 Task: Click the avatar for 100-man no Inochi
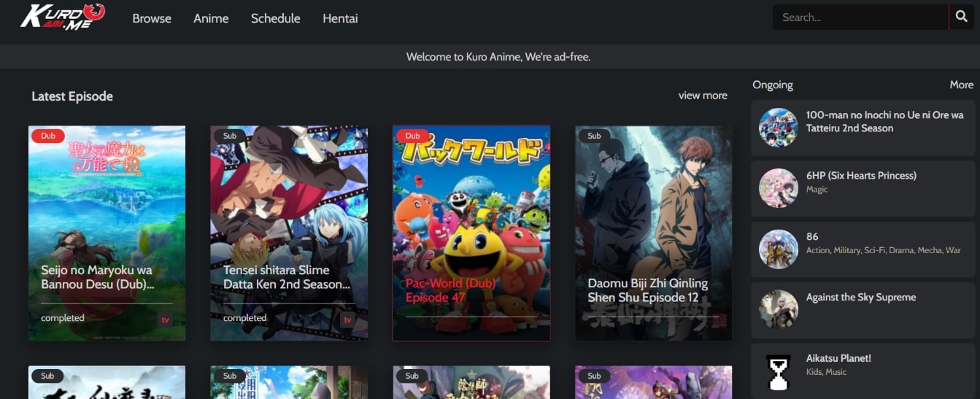pos(779,128)
